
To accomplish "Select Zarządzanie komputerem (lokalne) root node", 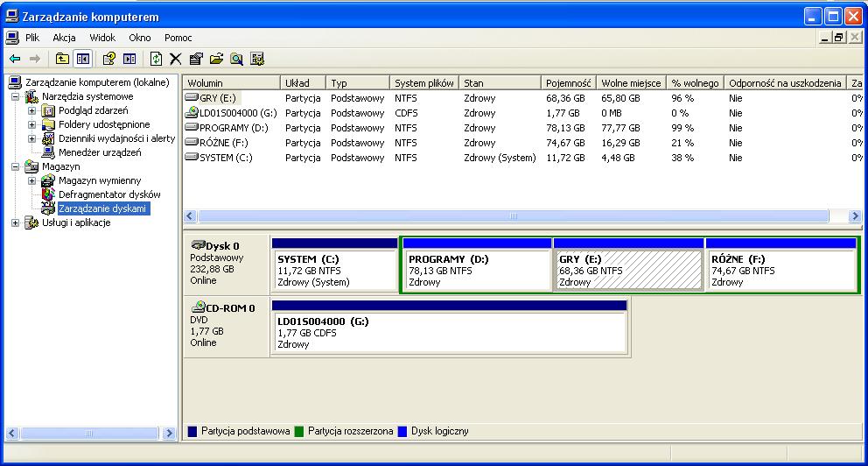I will coord(97,82).
